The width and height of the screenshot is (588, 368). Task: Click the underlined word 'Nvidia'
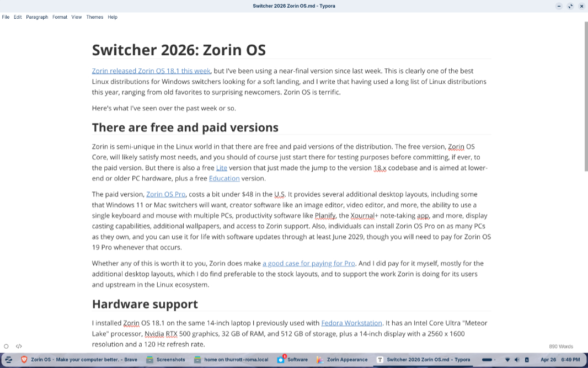pos(154,334)
